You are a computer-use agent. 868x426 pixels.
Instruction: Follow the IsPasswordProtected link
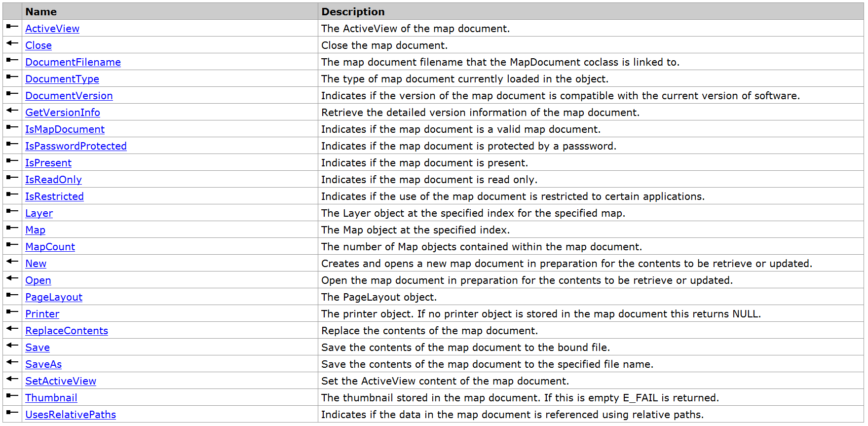[76, 146]
